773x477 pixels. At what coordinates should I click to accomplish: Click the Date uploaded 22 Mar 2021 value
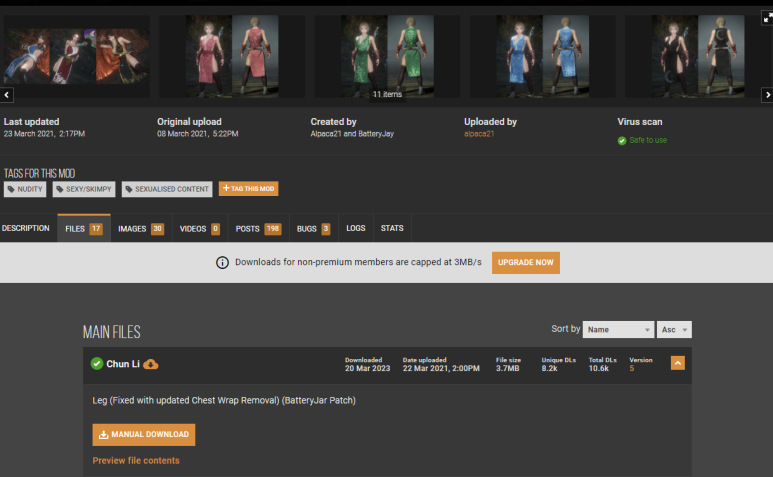point(441,369)
